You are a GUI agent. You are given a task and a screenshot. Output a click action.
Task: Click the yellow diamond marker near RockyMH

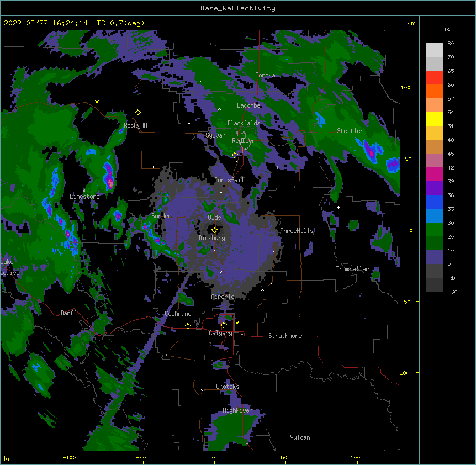point(138,113)
